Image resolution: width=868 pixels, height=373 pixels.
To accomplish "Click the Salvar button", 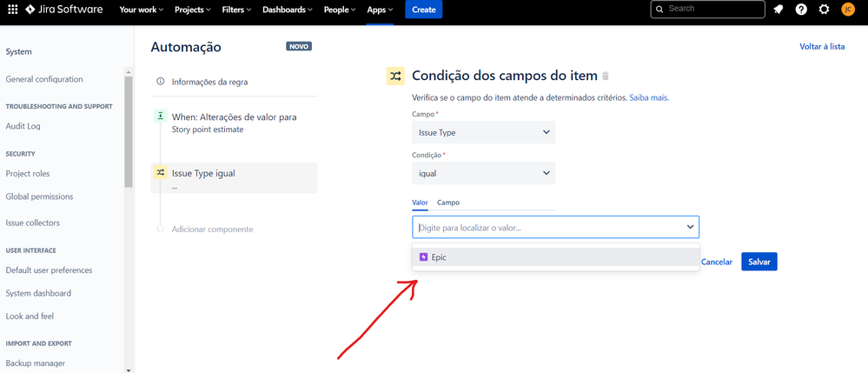I will tap(759, 262).
